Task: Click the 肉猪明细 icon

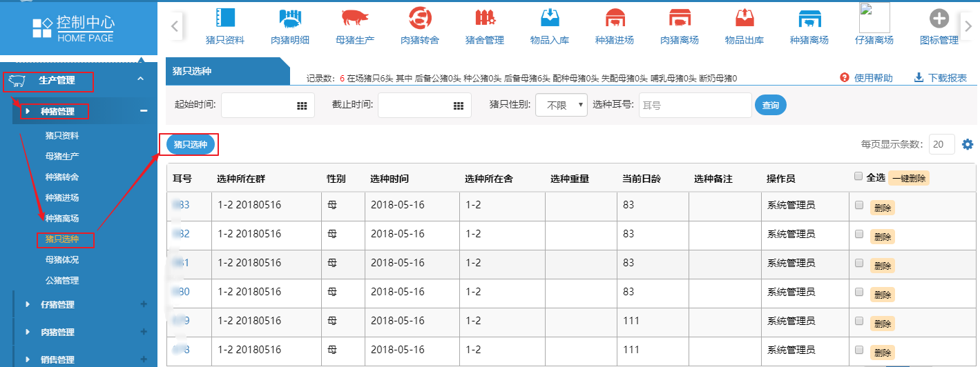Action: click(x=290, y=19)
